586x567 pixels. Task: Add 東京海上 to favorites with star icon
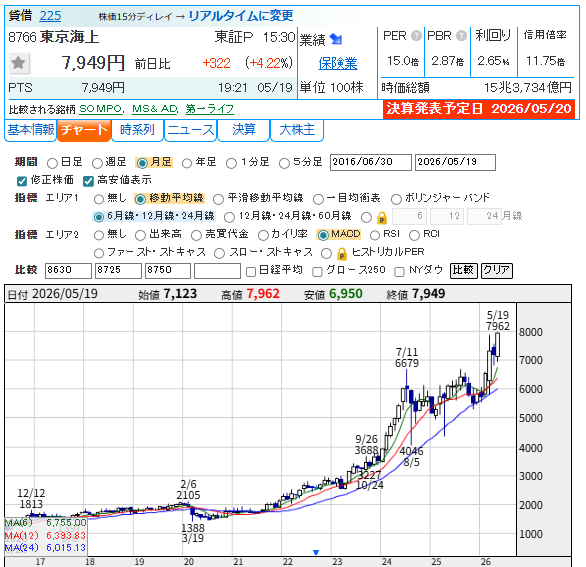coord(18,63)
